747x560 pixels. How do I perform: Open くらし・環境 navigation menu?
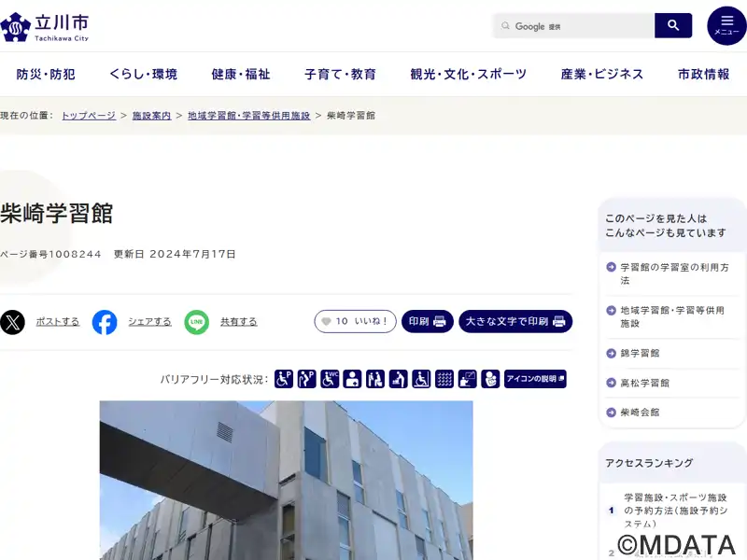point(144,75)
